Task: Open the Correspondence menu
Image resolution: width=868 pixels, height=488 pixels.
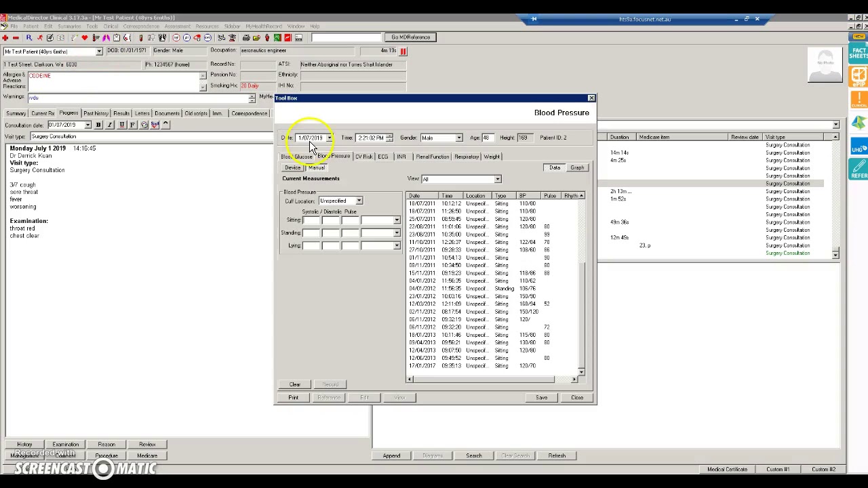Action: pyautogui.click(x=141, y=26)
